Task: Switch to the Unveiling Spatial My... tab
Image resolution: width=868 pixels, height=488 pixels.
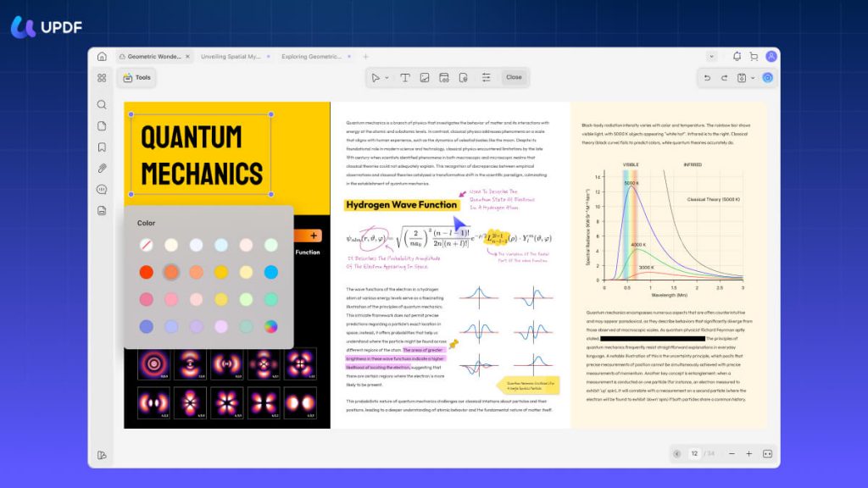Action: (x=231, y=57)
